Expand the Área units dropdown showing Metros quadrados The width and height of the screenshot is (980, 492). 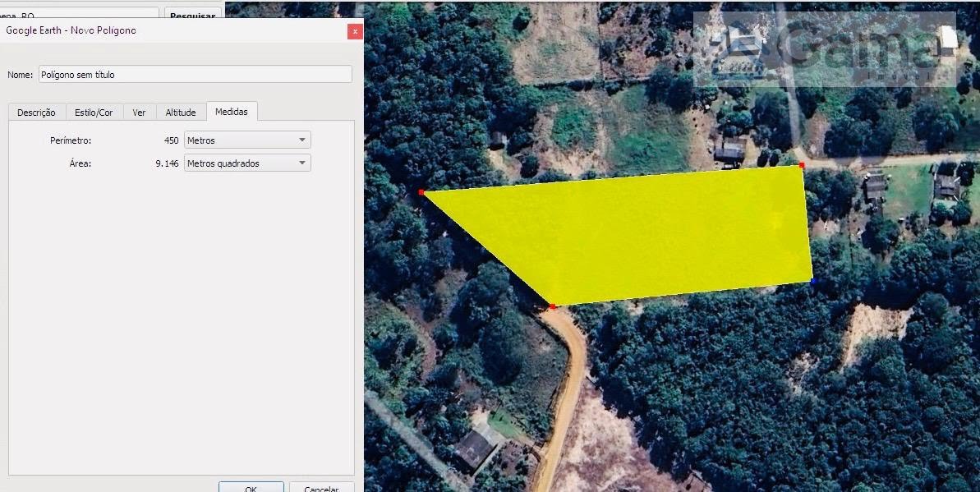pos(247,163)
